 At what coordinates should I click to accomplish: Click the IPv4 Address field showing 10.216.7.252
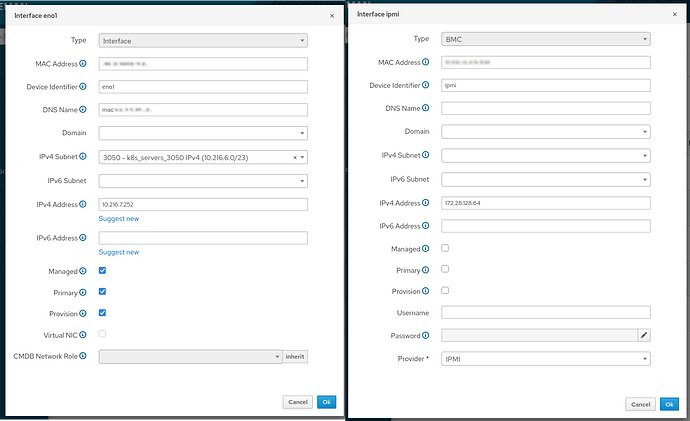click(203, 204)
